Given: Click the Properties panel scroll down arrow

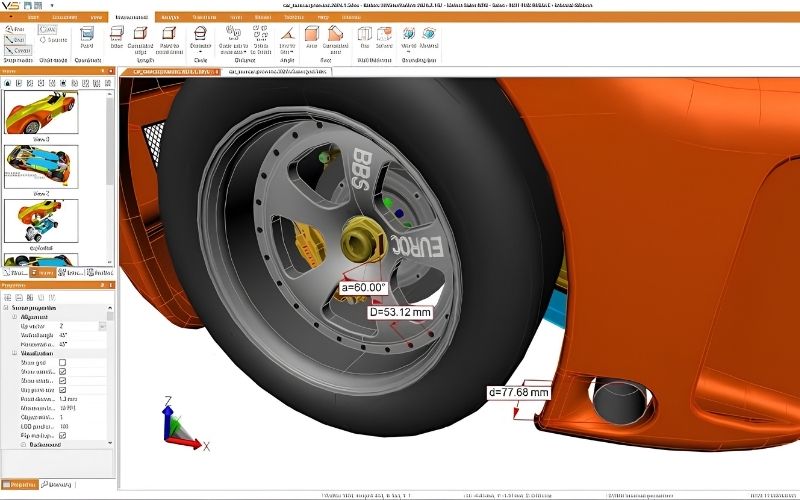Looking at the screenshot, I should click(110, 444).
